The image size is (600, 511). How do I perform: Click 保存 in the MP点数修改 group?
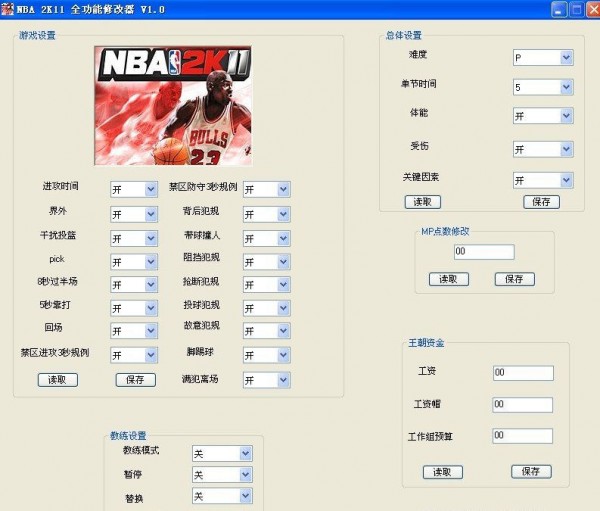(515, 279)
